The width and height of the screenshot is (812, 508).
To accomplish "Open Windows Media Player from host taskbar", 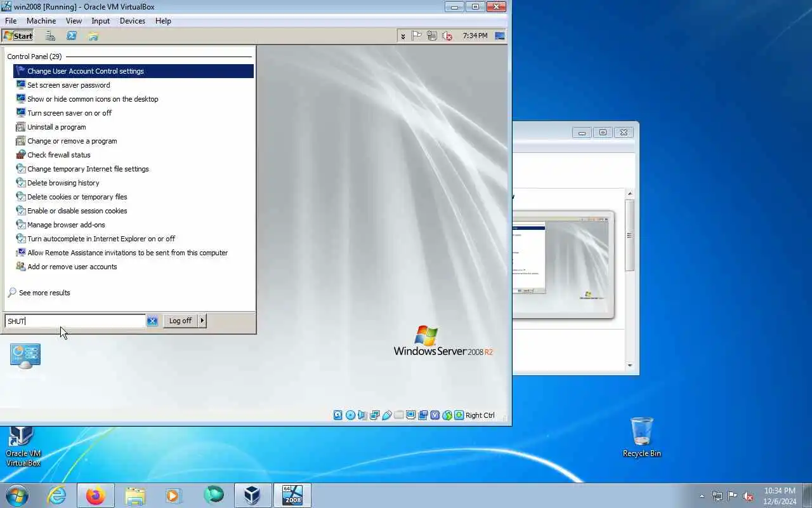I will click(174, 495).
